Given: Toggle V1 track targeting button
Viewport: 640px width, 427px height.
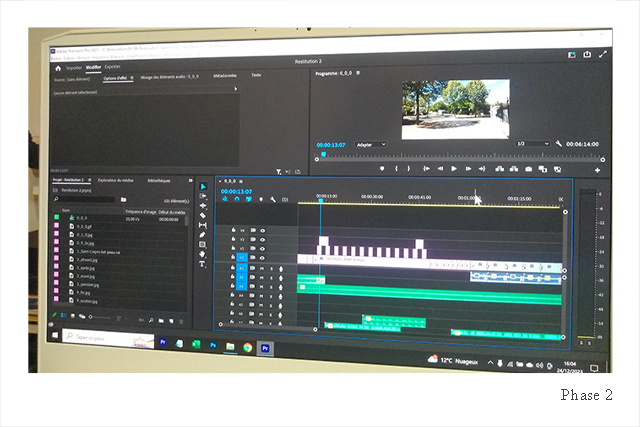Looking at the screenshot, I should (242, 258).
